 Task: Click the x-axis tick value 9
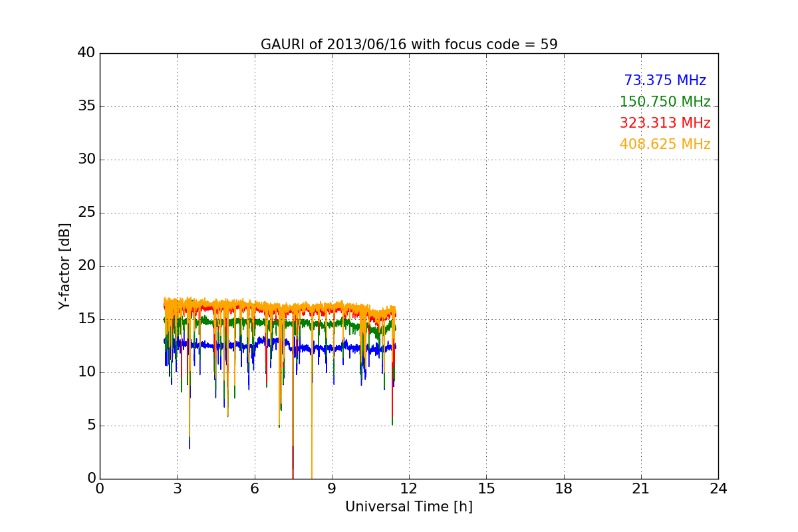pos(332,489)
